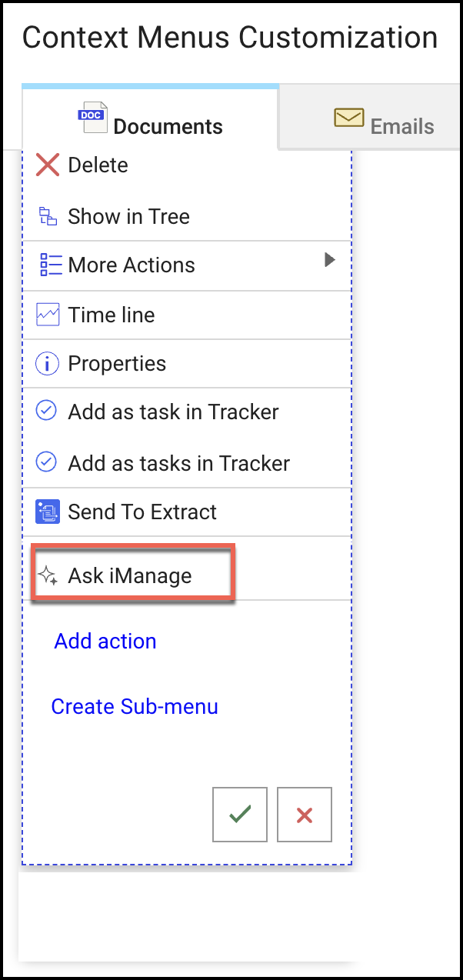Image resolution: width=463 pixels, height=980 pixels.
Task: Confirm changes with the green checkmark button
Action: pyautogui.click(x=240, y=815)
